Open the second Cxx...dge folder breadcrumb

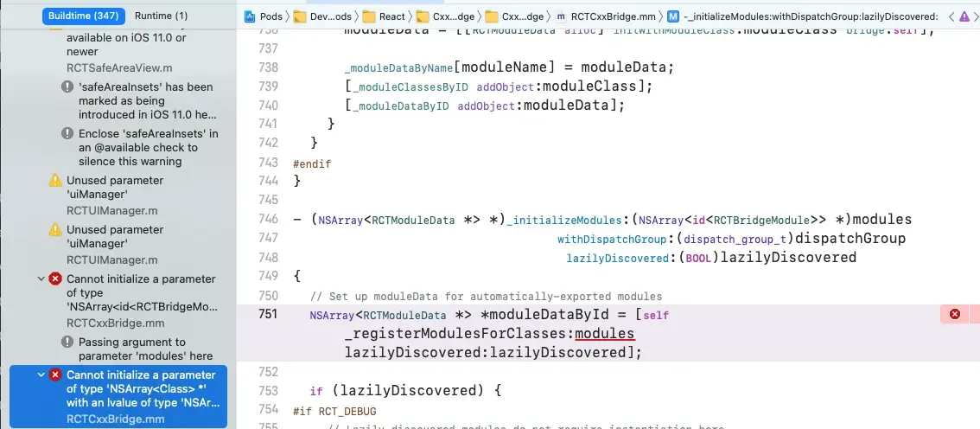tap(514, 16)
